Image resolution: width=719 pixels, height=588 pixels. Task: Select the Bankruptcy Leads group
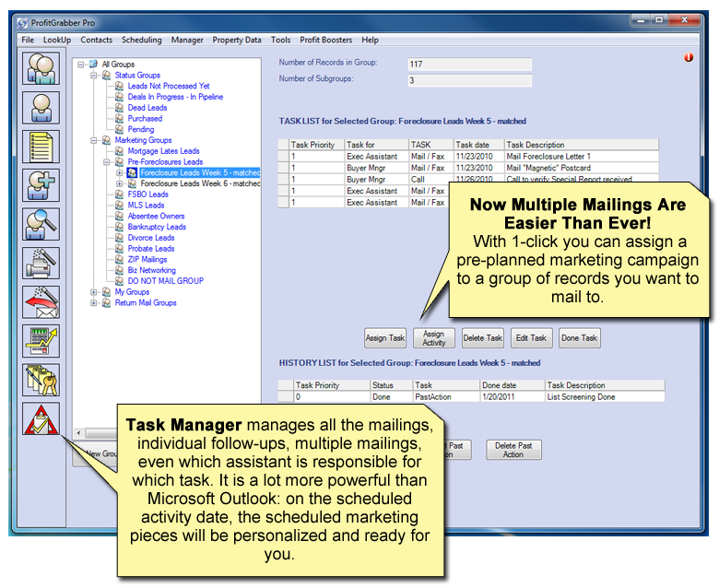pos(157,227)
